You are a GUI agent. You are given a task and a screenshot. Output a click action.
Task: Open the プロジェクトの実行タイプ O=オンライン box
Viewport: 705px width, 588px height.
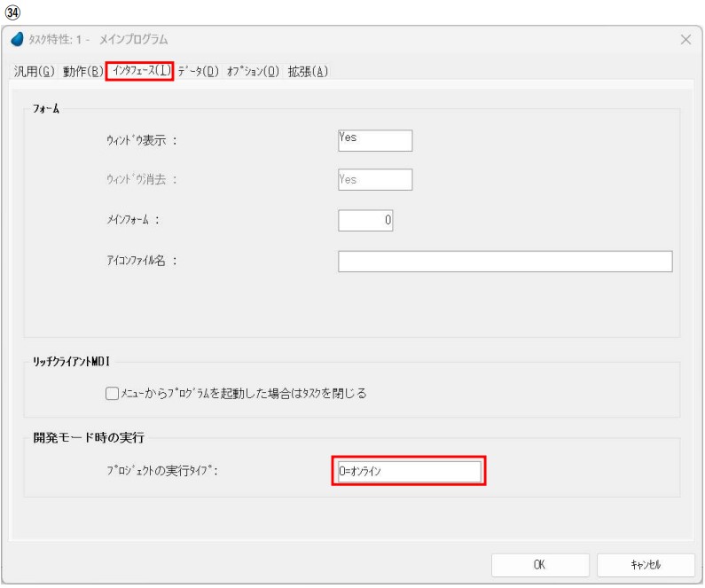[407, 472]
